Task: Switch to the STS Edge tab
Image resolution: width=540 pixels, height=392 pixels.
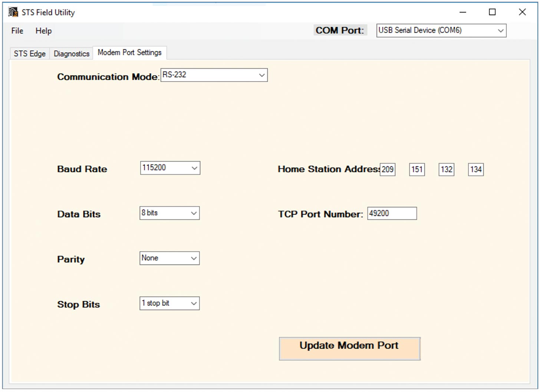Action: 29,53
